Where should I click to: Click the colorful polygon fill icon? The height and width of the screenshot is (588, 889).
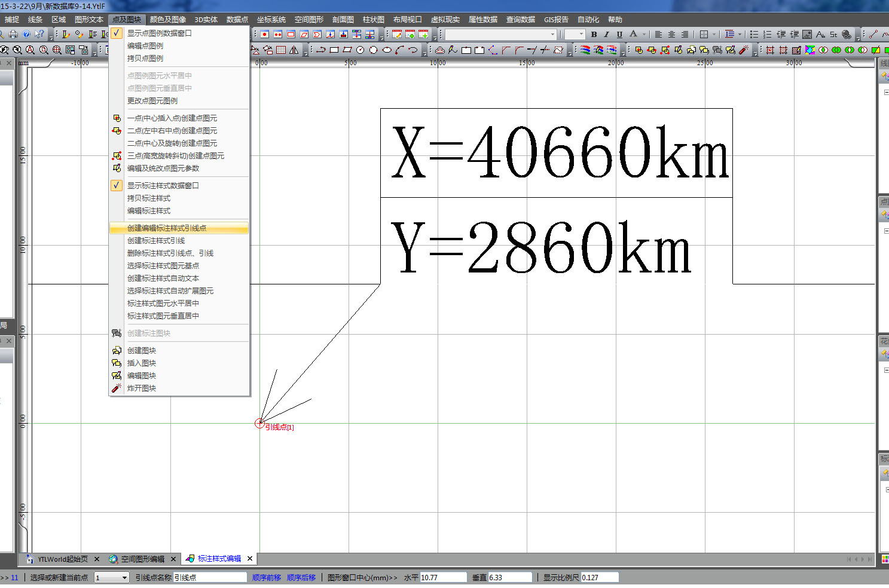810,50
